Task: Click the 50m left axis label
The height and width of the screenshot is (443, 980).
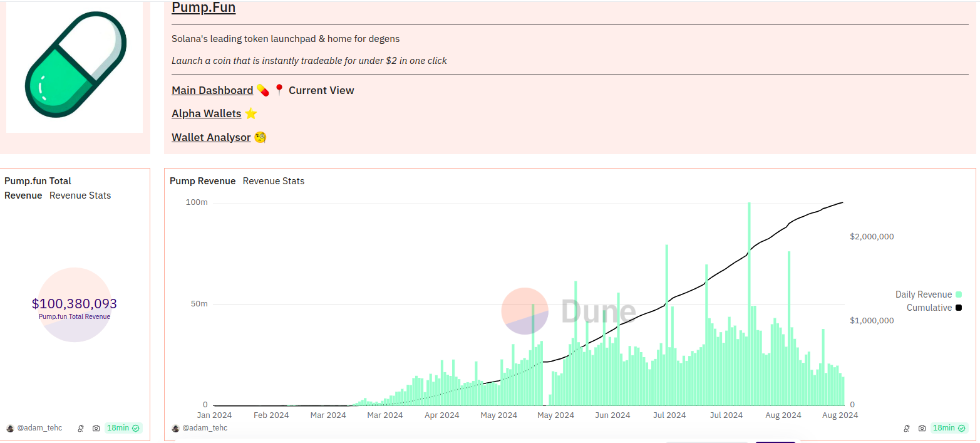Action: pos(199,304)
